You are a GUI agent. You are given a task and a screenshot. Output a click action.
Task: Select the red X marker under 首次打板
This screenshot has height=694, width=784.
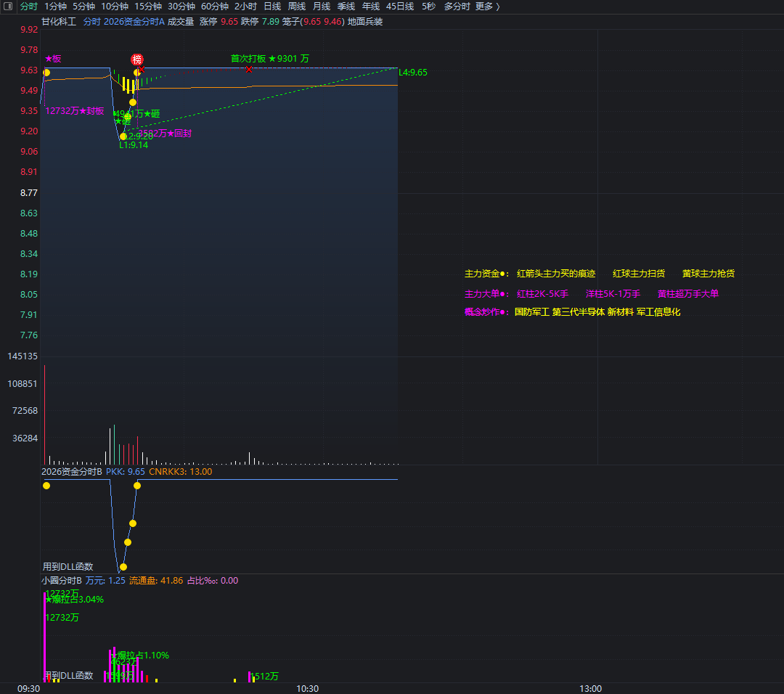coord(249,69)
